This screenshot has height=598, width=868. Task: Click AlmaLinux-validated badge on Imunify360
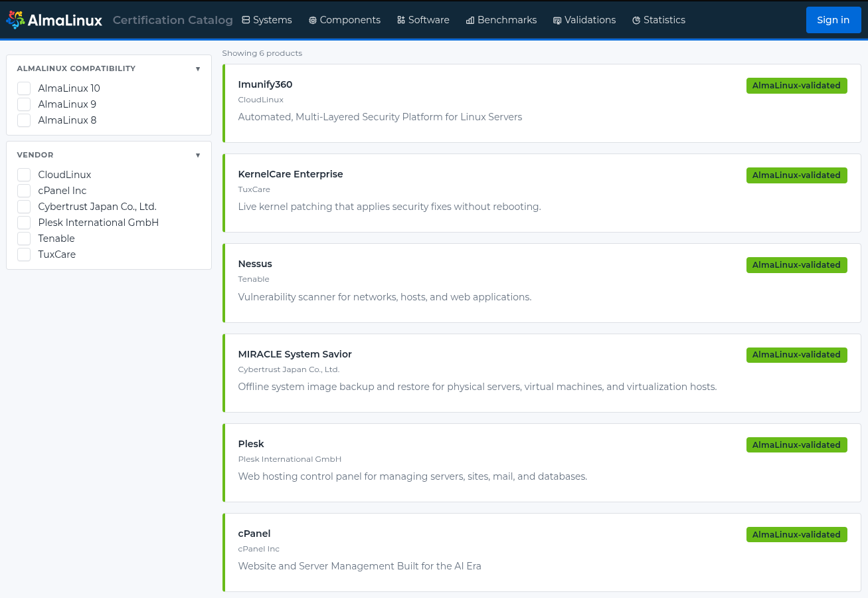(797, 86)
